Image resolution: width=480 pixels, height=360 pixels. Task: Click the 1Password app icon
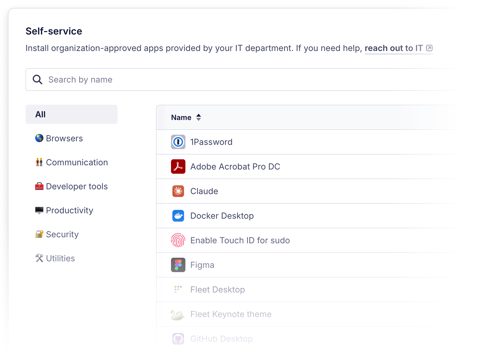click(178, 142)
